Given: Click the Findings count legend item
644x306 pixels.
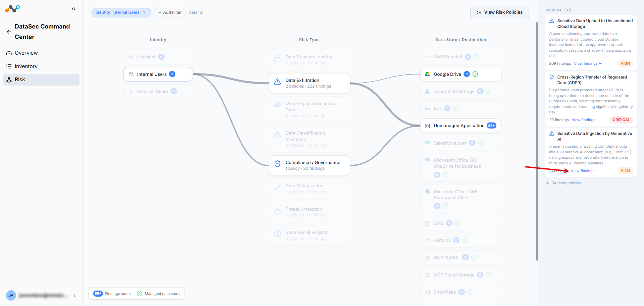Looking at the screenshot, I should [x=112, y=294].
